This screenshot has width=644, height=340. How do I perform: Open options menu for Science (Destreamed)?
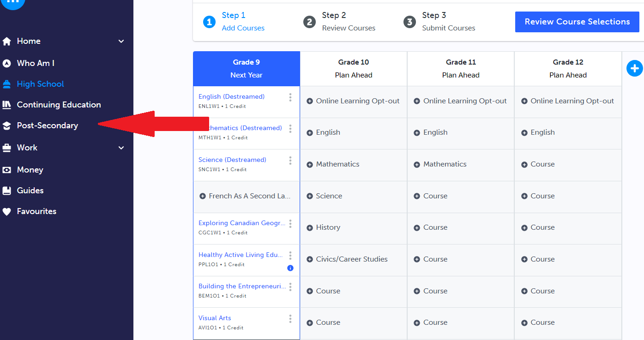click(x=290, y=161)
